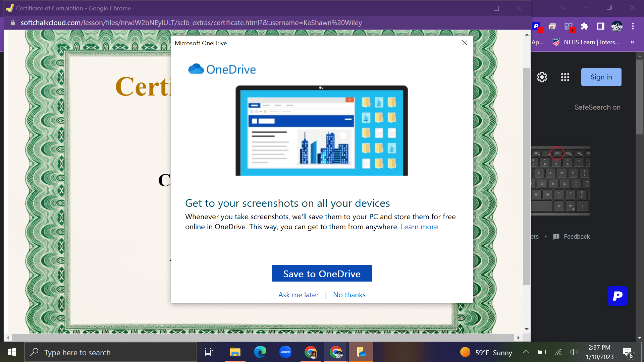This screenshot has height=362, width=644.
Task: Click the Sign in button
Action: coord(601,77)
